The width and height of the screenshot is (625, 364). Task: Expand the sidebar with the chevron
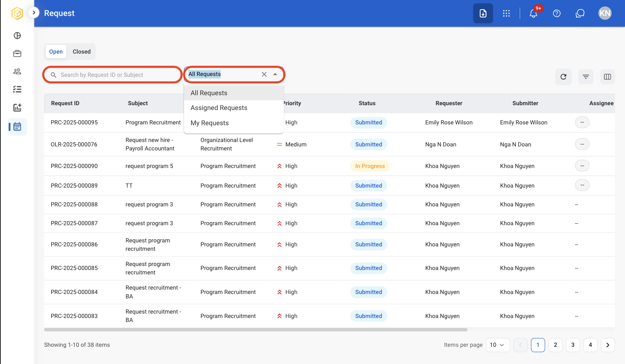coord(34,13)
